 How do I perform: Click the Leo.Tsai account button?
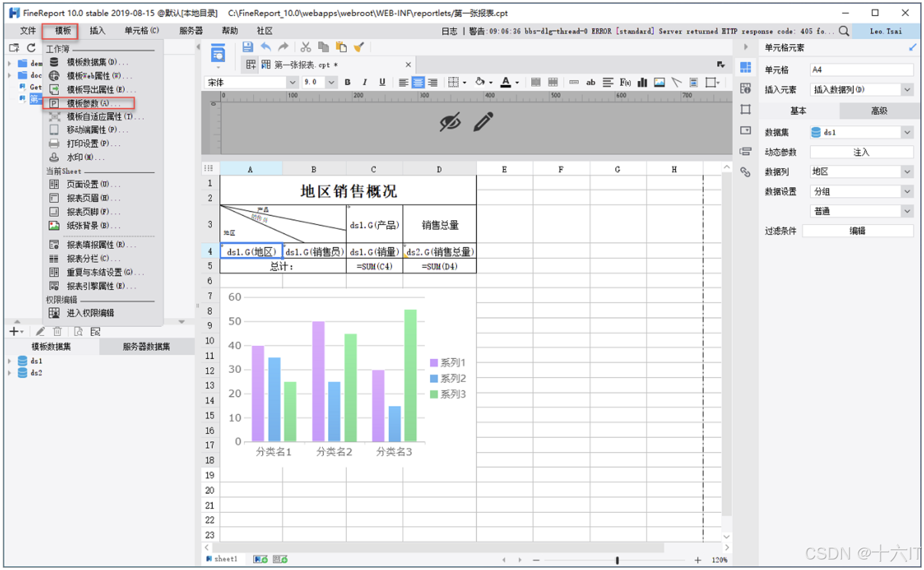coord(886,31)
